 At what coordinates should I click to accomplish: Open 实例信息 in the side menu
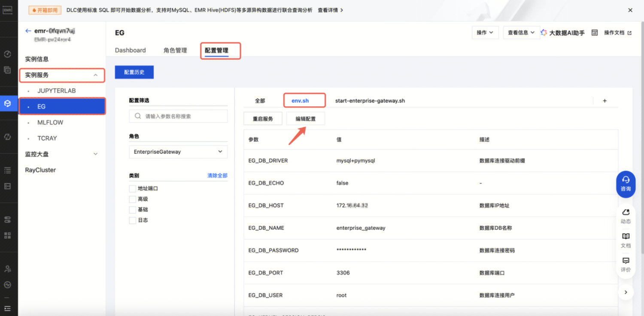click(37, 59)
